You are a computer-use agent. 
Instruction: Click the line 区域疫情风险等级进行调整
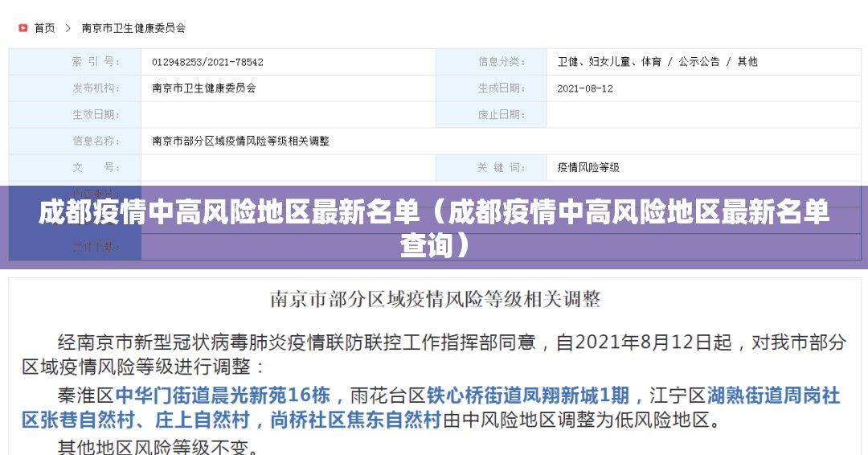[143, 367]
